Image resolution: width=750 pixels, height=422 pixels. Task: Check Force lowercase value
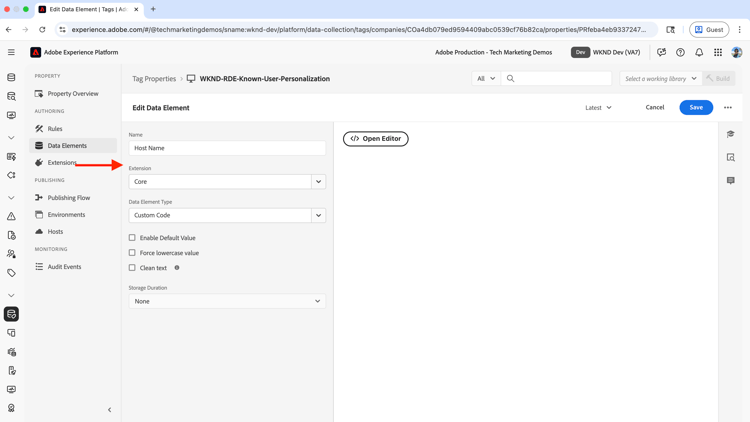(x=132, y=253)
